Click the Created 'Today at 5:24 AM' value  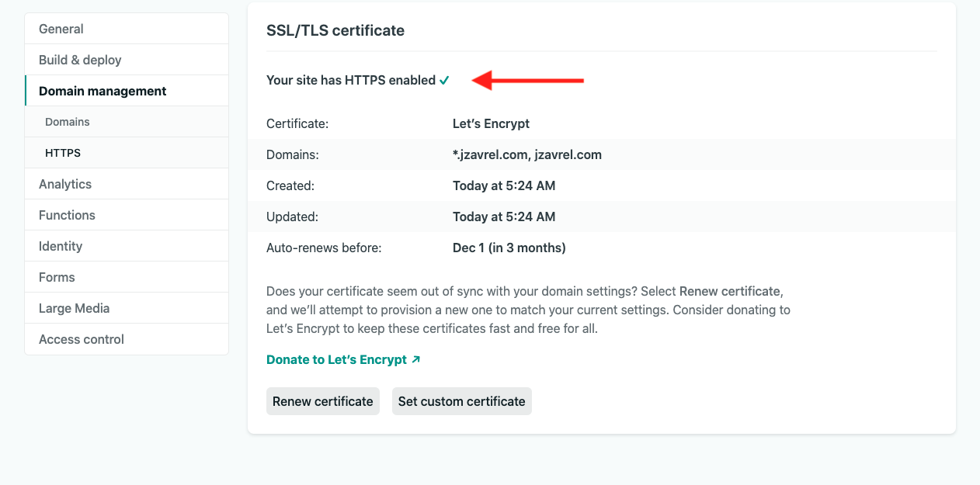point(504,185)
